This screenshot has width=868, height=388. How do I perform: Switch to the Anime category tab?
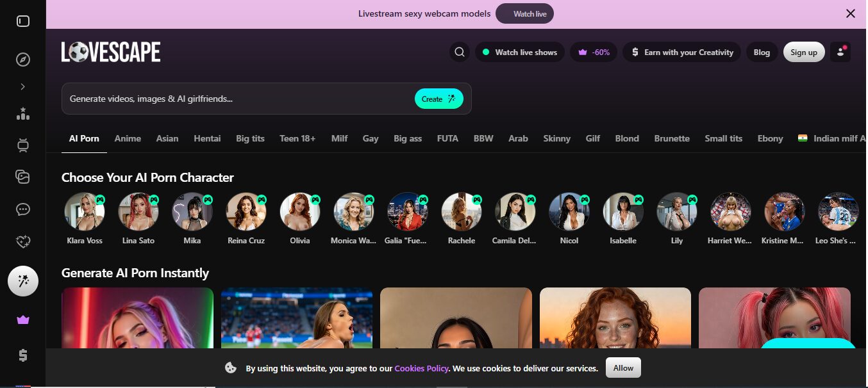point(128,138)
